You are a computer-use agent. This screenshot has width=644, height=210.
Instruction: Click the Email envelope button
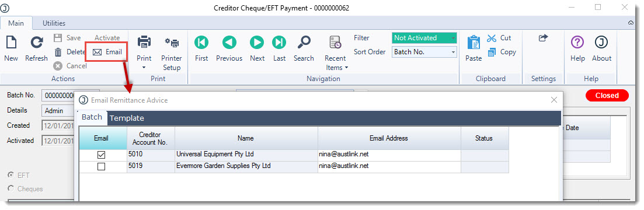pos(107,52)
